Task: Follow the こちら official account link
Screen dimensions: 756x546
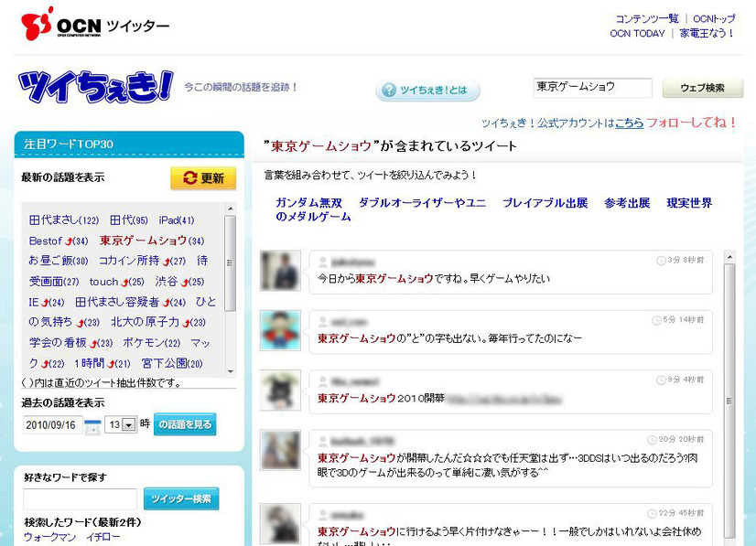Action: pos(629,123)
